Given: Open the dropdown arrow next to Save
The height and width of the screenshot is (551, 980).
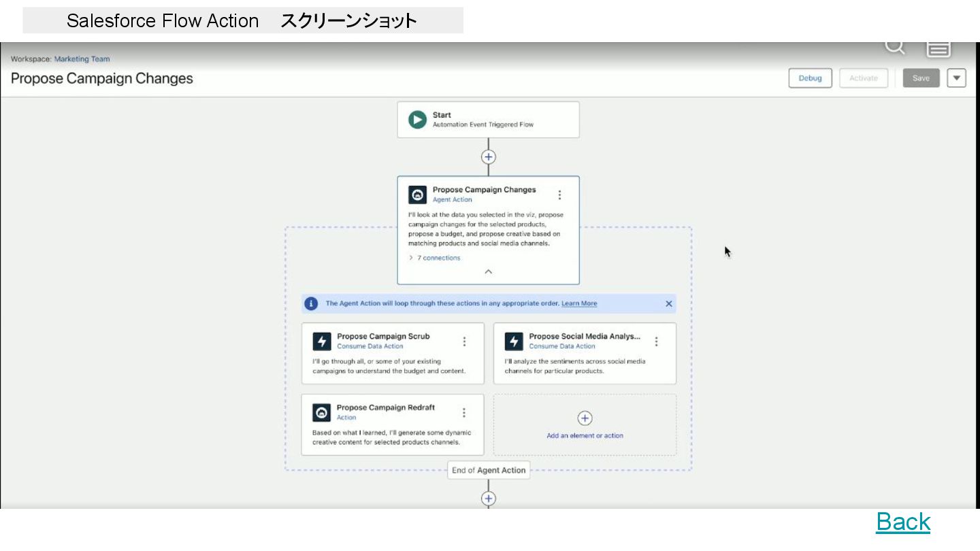Looking at the screenshot, I should pos(957,78).
